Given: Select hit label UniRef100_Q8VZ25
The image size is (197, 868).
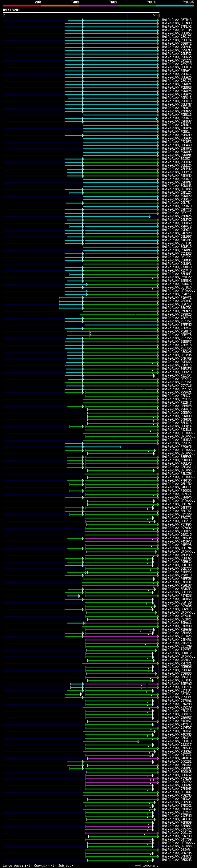Looking at the screenshot, I should pyautogui.click(x=177, y=64).
